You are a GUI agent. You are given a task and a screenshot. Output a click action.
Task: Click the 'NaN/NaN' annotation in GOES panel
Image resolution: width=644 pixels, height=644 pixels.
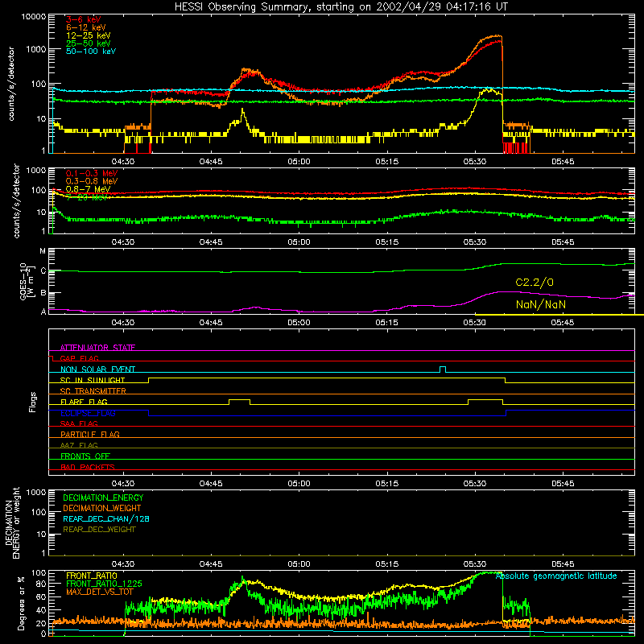[540, 304]
